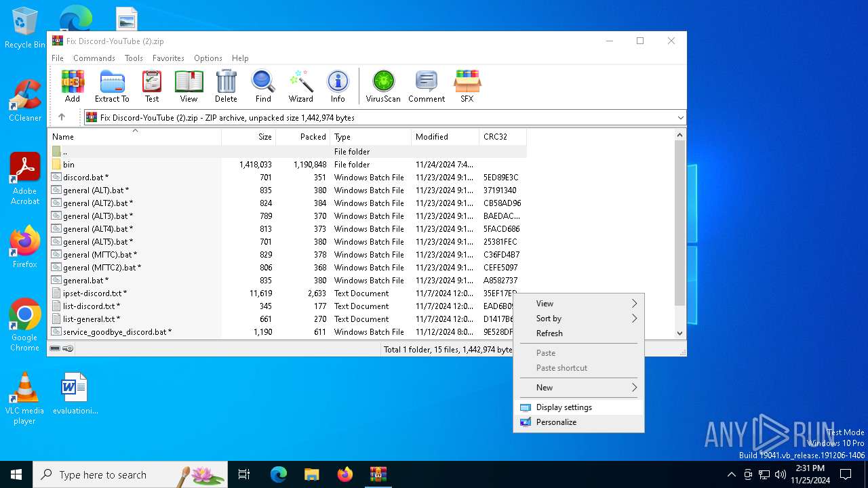Choose Refresh in the context menu
868x488 pixels.
pyautogui.click(x=578, y=333)
